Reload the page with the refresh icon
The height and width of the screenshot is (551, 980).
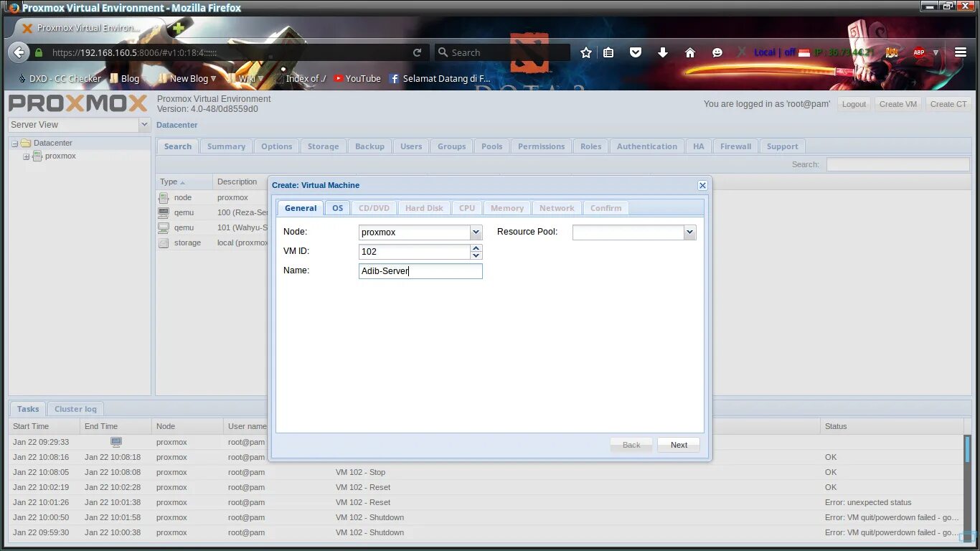click(417, 52)
